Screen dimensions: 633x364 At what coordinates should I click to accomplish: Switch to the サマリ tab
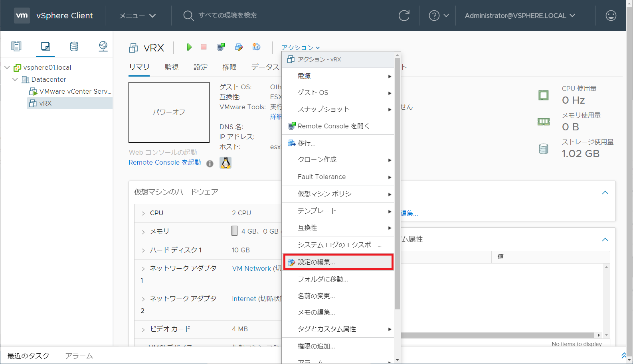tap(139, 67)
